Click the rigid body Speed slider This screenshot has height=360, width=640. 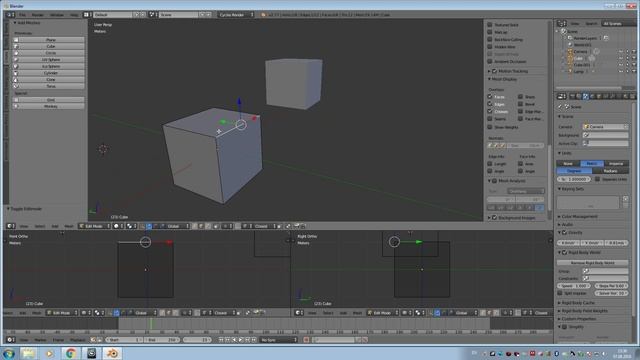573,286
